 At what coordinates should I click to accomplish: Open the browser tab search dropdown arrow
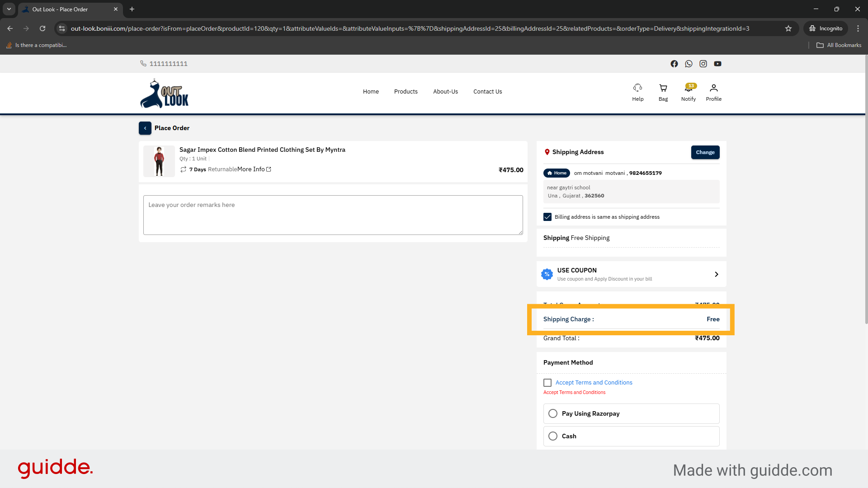click(9, 9)
